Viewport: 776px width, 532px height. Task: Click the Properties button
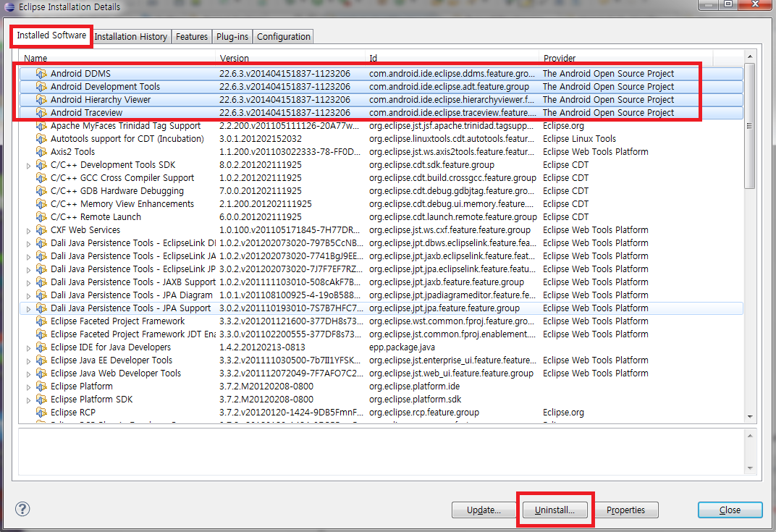click(625, 510)
